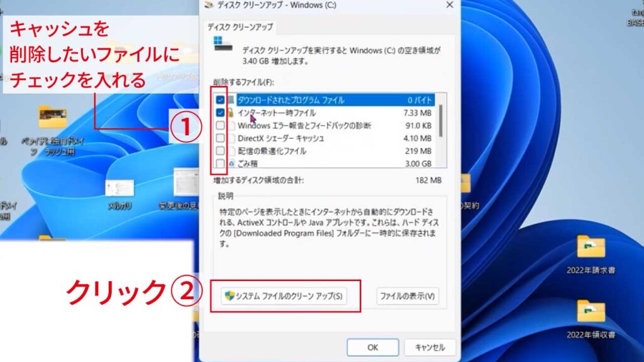Click the キャンセル button
Viewport: 644px width, 362px height.
[x=430, y=348]
